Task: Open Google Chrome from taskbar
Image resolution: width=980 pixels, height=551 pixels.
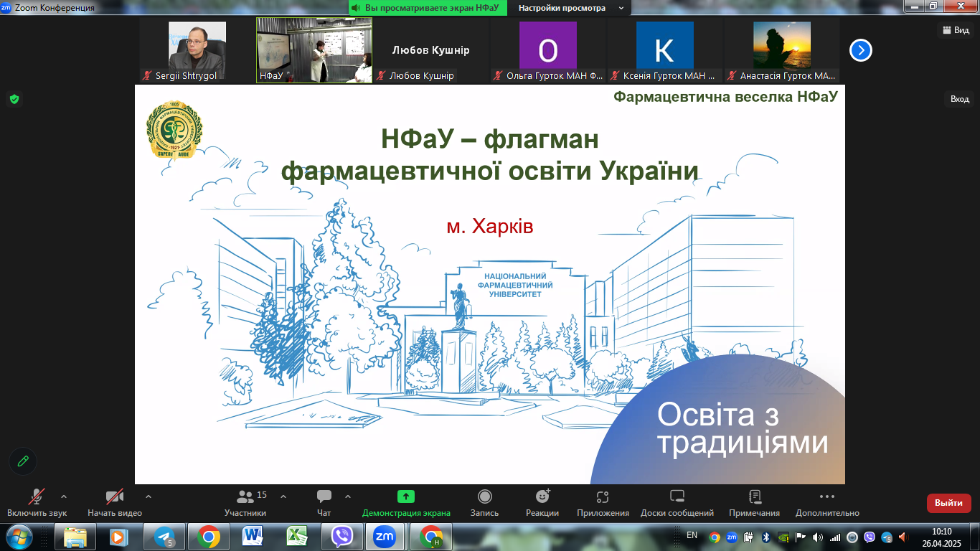Action: coord(209,537)
